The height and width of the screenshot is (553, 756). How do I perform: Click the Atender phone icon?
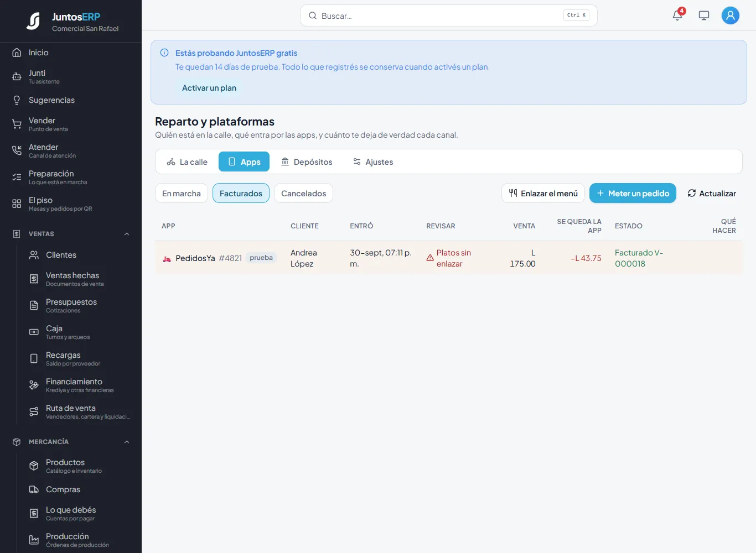tap(17, 151)
